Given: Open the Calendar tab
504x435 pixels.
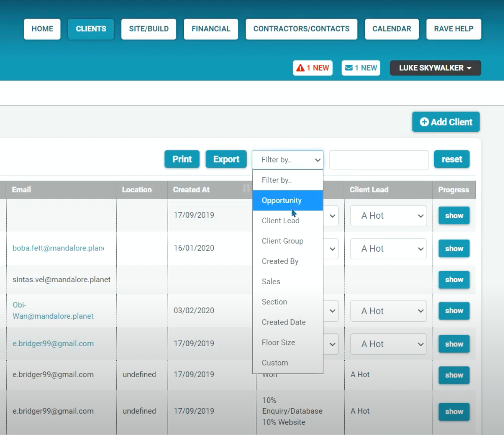Looking at the screenshot, I should (x=392, y=29).
